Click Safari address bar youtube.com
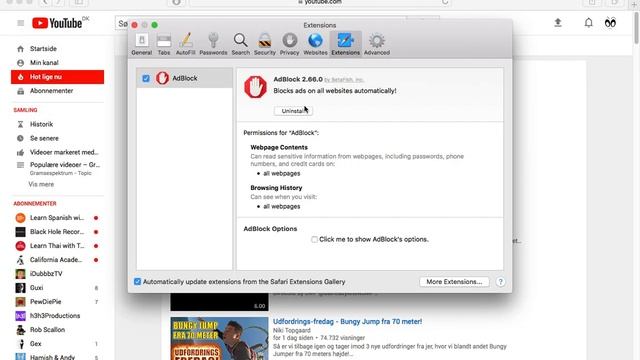The width and height of the screenshot is (640, 360). tap(320, 2)
